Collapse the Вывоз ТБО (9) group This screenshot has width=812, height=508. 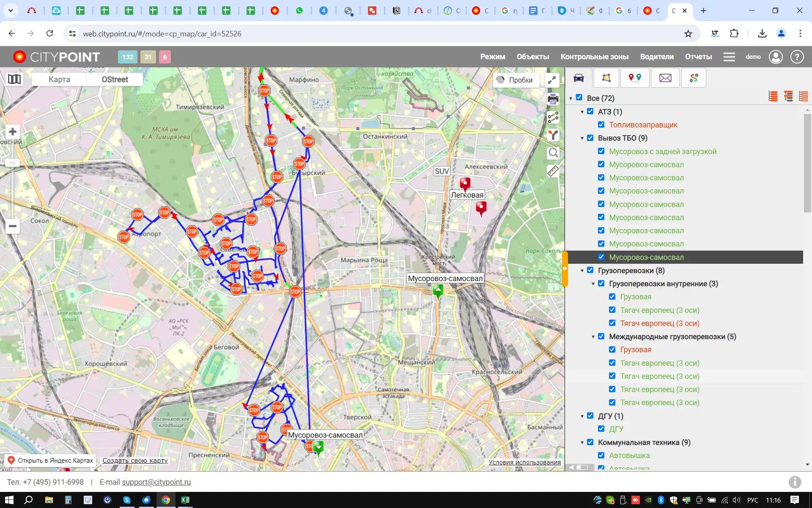pyautogui.click(x=582, y=138)
